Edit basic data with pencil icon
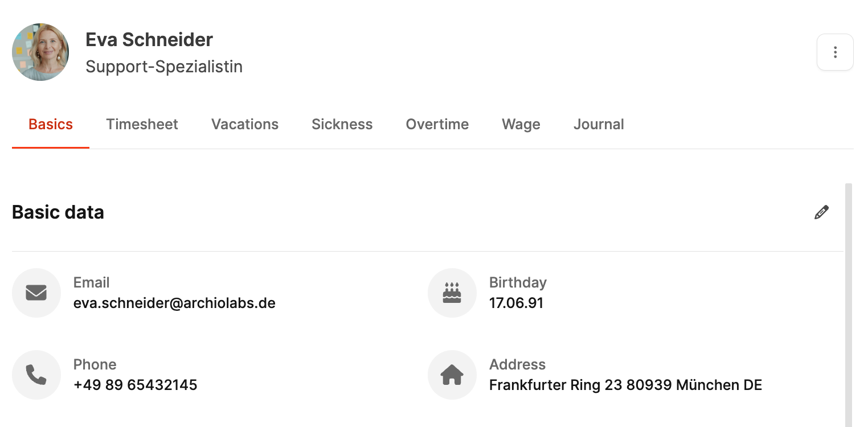868x427 pixels. click(821, 212)
